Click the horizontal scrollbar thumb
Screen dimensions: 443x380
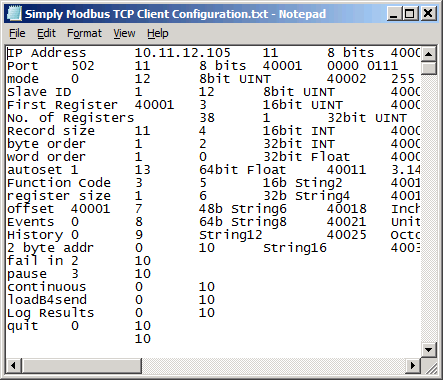(x=82, y=365)
